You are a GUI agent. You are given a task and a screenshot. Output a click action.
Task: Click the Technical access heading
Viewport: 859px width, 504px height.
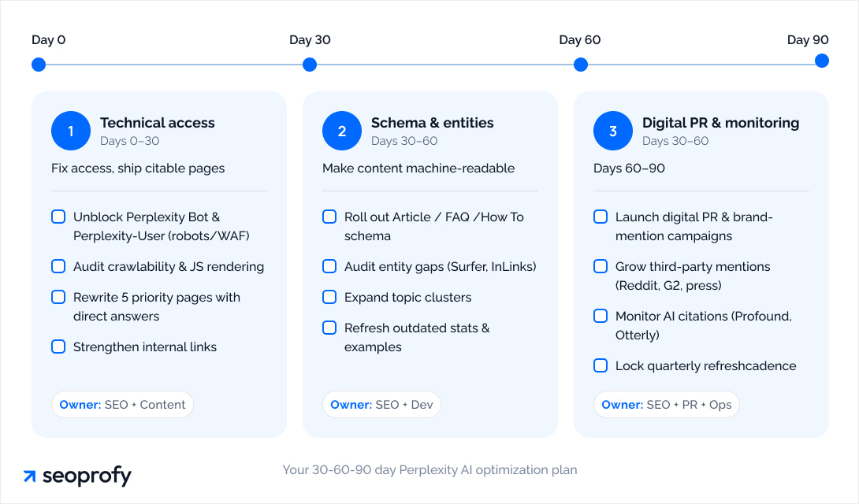click(x=158, y=123)
